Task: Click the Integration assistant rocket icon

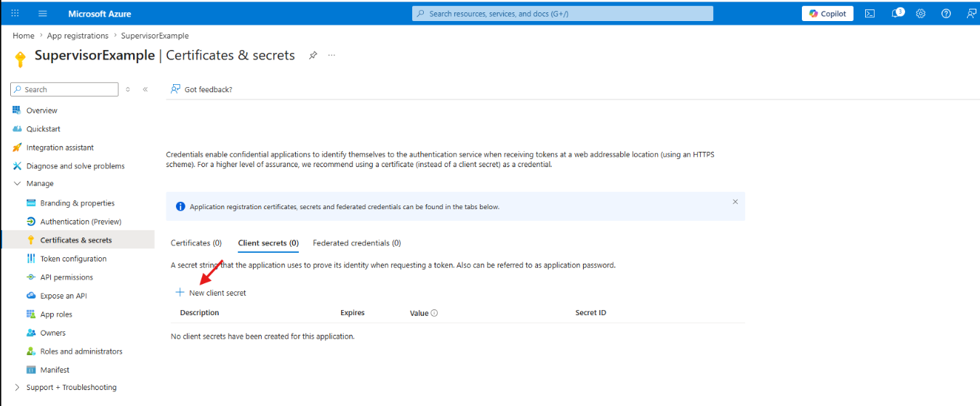Action: (17, 147)
